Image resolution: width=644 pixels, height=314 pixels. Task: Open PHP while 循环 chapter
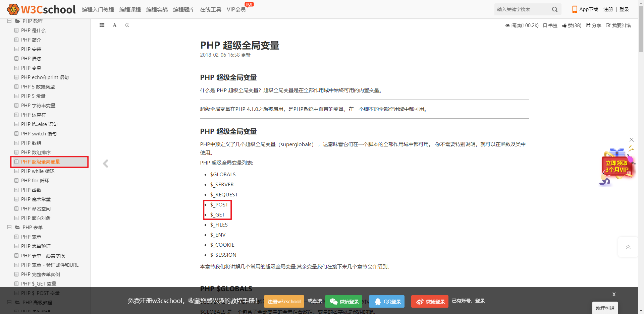click(x=38, y=171)
